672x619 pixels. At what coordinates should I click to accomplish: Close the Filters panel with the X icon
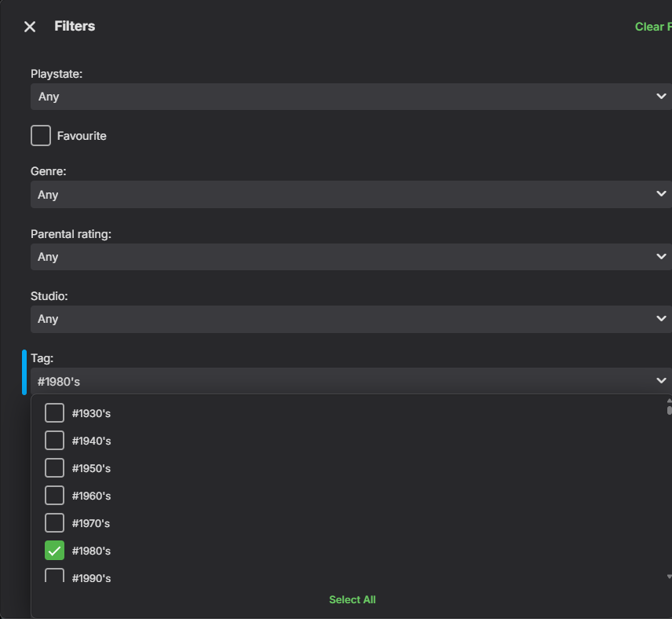[30, 27]
